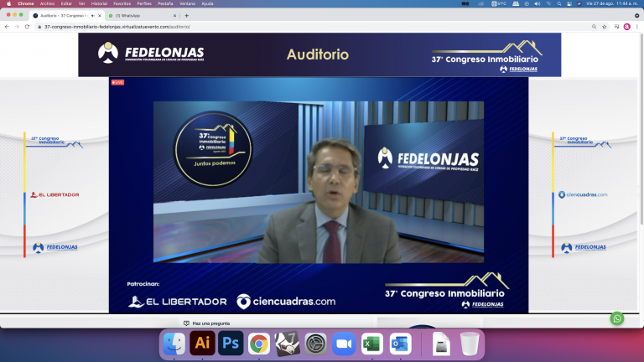Open the tab search dropdown arrow
Viewport: 644px width, 362px height.
pyautogui.click(x=637, y=16)
